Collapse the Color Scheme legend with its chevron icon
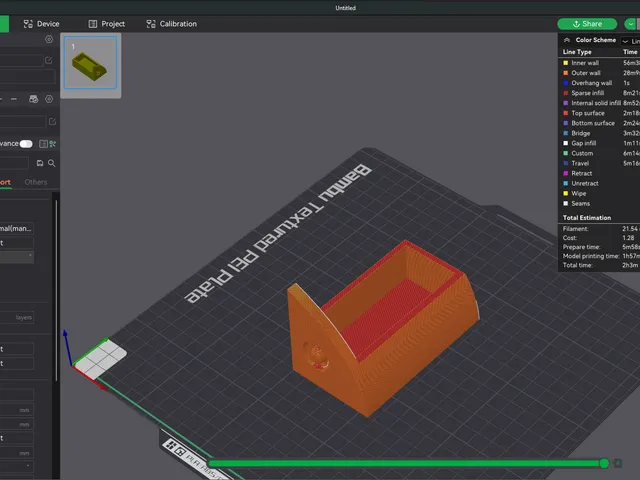Viewport: 640px width, 480px height. [x=567, y=40]
